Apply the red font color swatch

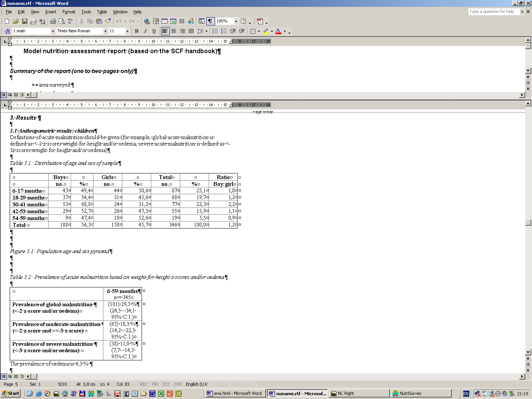[x=278, y=31]
